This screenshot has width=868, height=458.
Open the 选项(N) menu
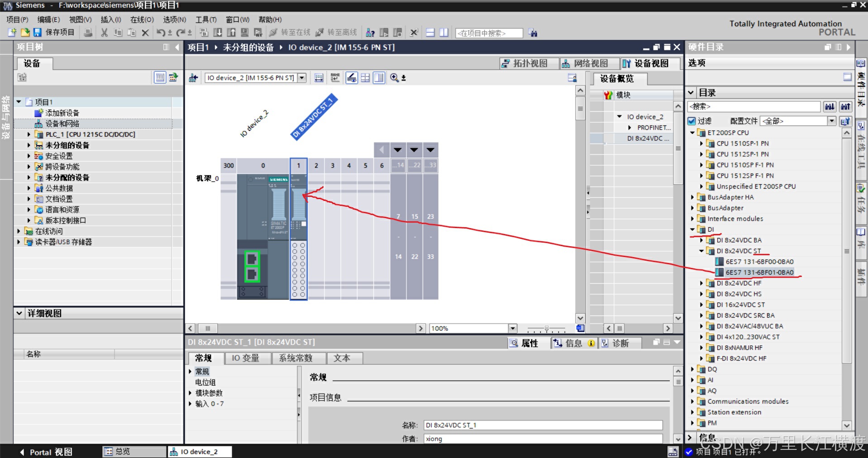[175, 19]
